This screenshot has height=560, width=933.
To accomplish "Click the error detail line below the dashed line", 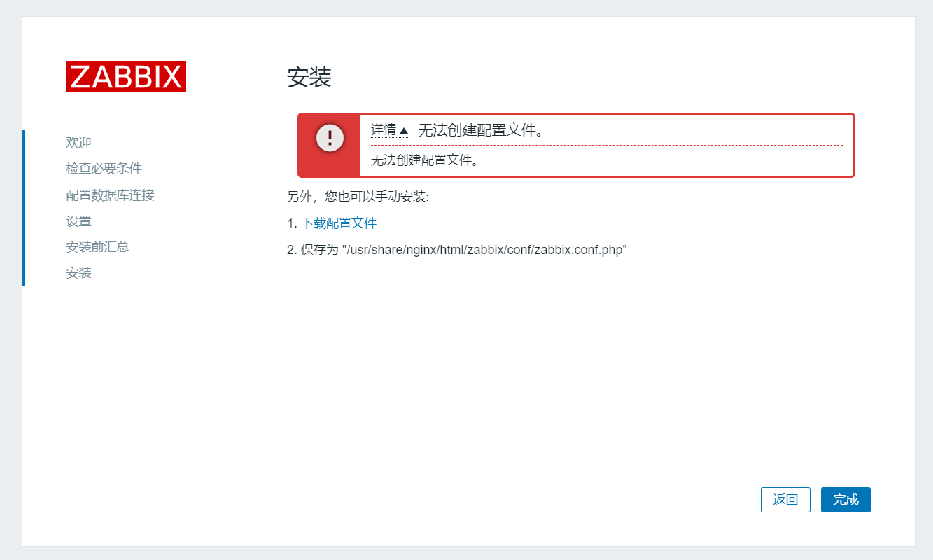I will [425, 160].
